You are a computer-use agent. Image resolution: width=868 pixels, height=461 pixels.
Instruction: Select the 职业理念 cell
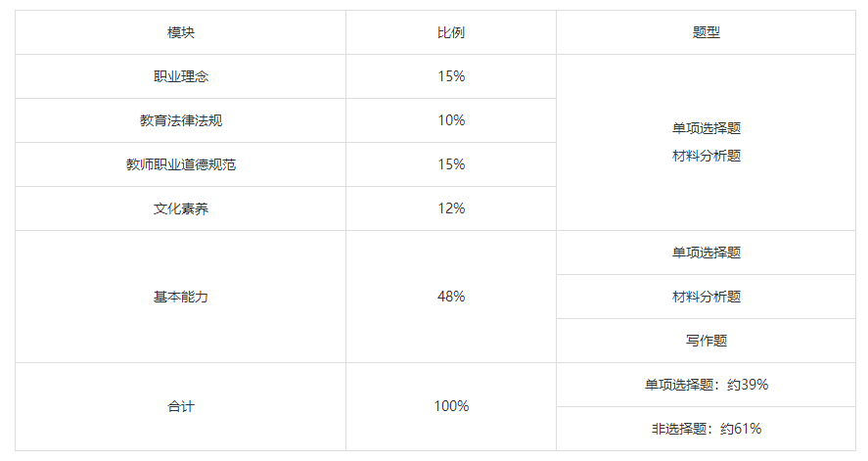[x=180, y=76]
